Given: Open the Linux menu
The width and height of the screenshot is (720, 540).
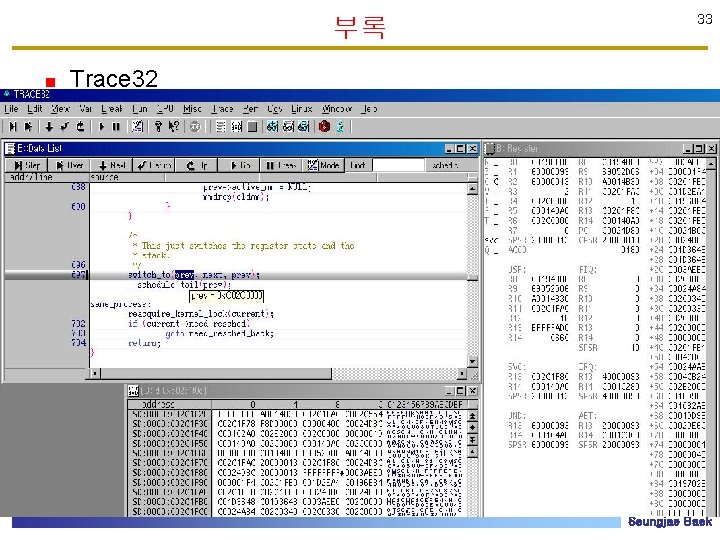Looking at the screenshot, I should 302,109.
